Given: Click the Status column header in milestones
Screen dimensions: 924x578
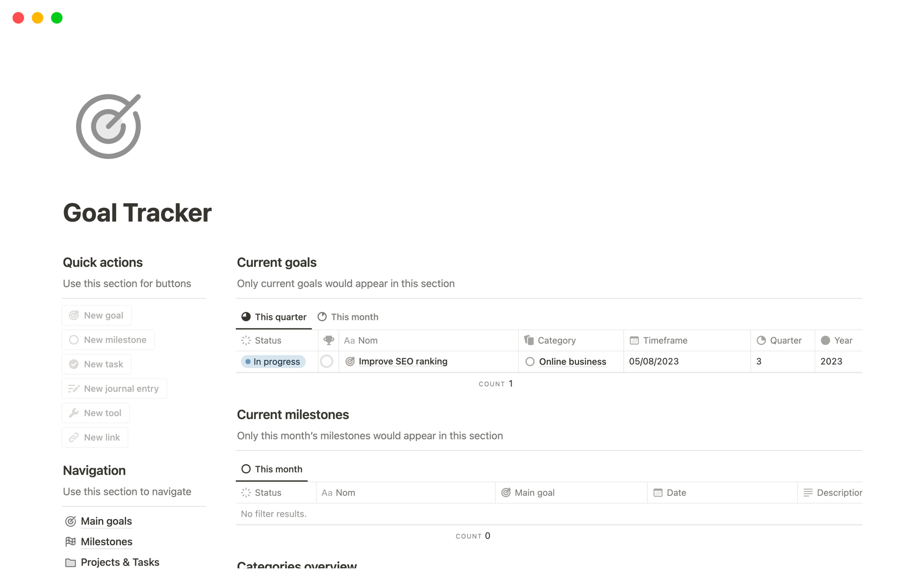Looking at the screenshot, I should (268, 493).
